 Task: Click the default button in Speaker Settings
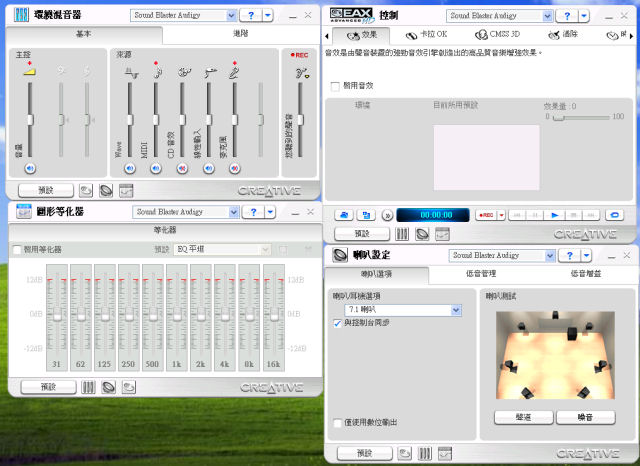pyautogui.click(x=364, y=453)
